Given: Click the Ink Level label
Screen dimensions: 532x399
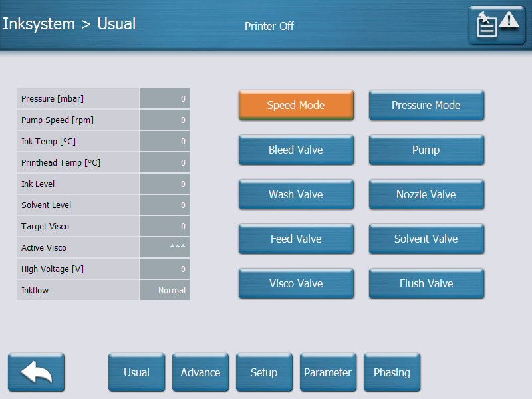Looking at the screenshot, I should tap(38, 184).
